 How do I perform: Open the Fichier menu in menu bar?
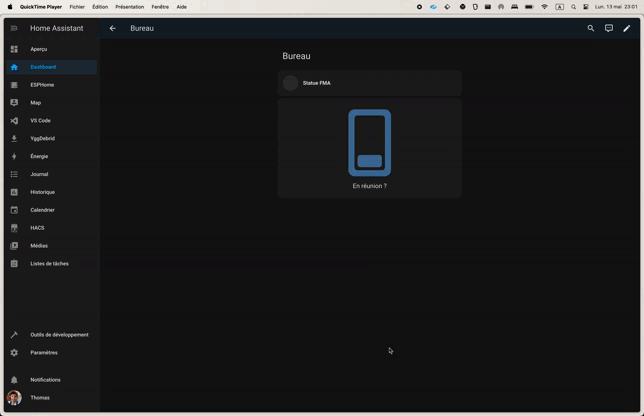pos(77,7)
